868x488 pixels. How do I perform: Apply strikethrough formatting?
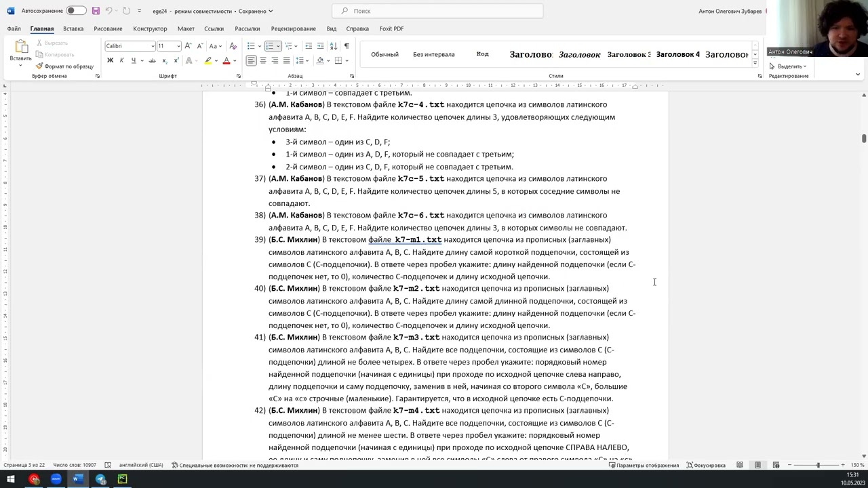[x=151, y=60]
